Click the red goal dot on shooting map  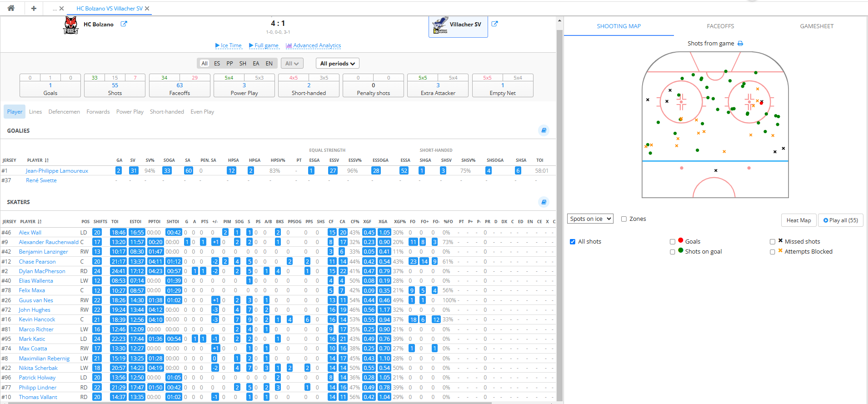point(761,103)
